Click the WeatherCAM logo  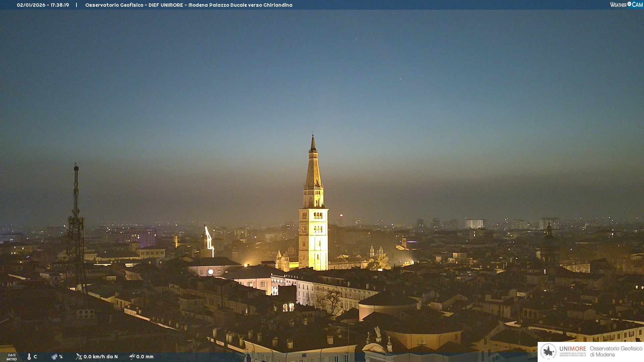pyautogui.click(x=626, y=5)
